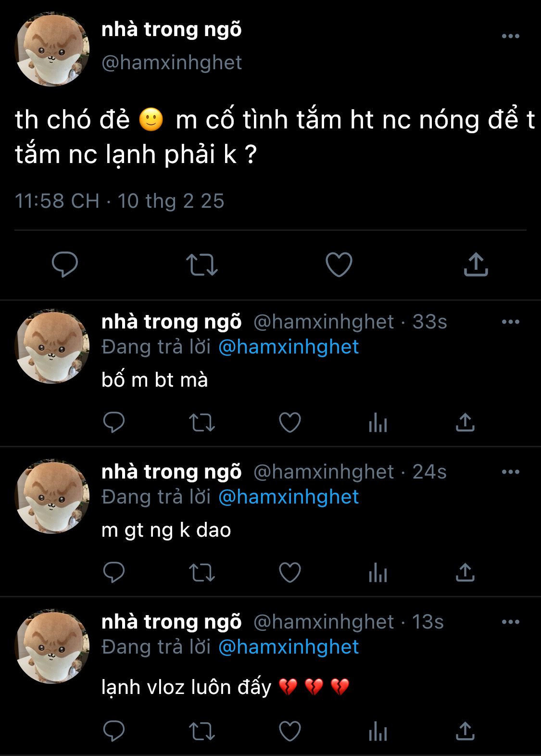Share the main tweet

click(x=476, y=264)
